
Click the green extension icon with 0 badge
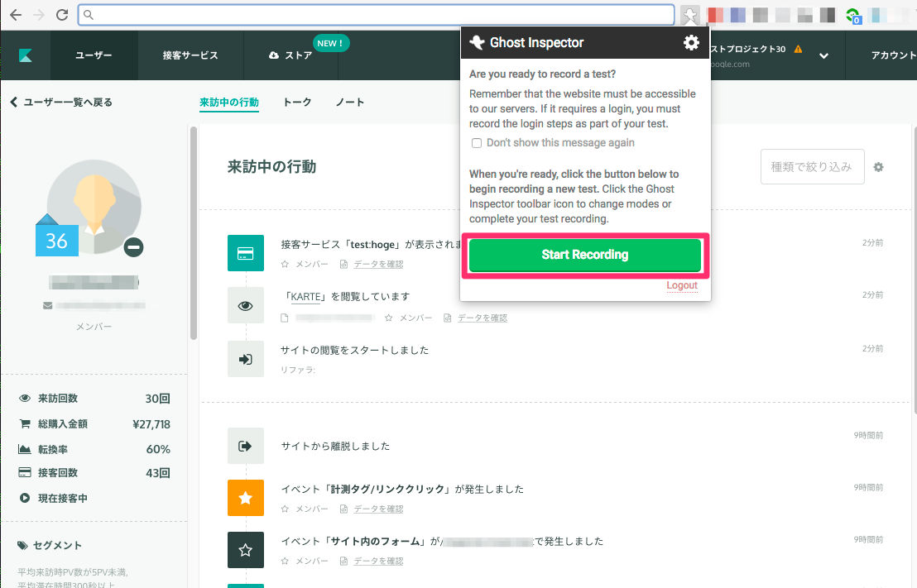[853, 16]
